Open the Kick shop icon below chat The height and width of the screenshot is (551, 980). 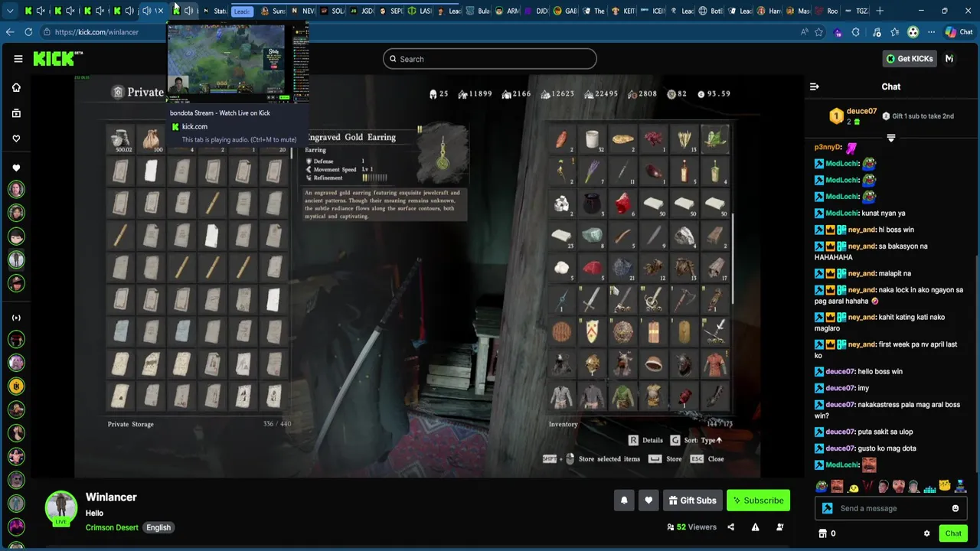[x=823, y=533]
